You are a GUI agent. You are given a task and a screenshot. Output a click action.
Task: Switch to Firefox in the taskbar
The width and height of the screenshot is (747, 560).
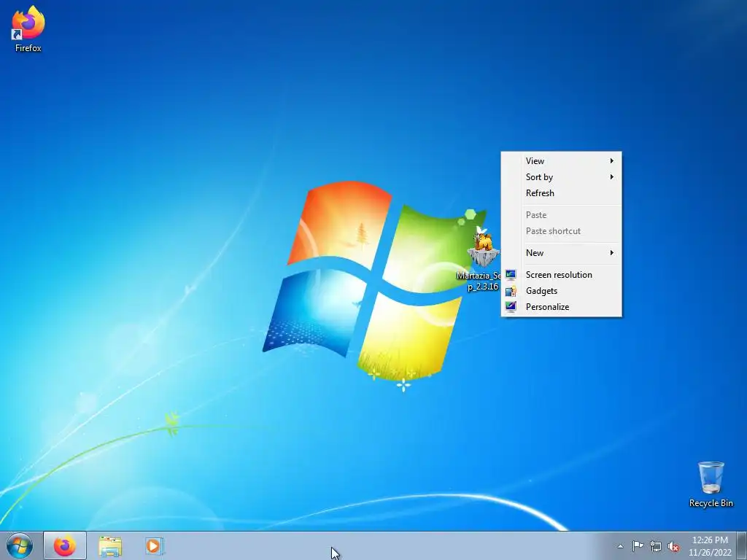(x=65, y=545)
